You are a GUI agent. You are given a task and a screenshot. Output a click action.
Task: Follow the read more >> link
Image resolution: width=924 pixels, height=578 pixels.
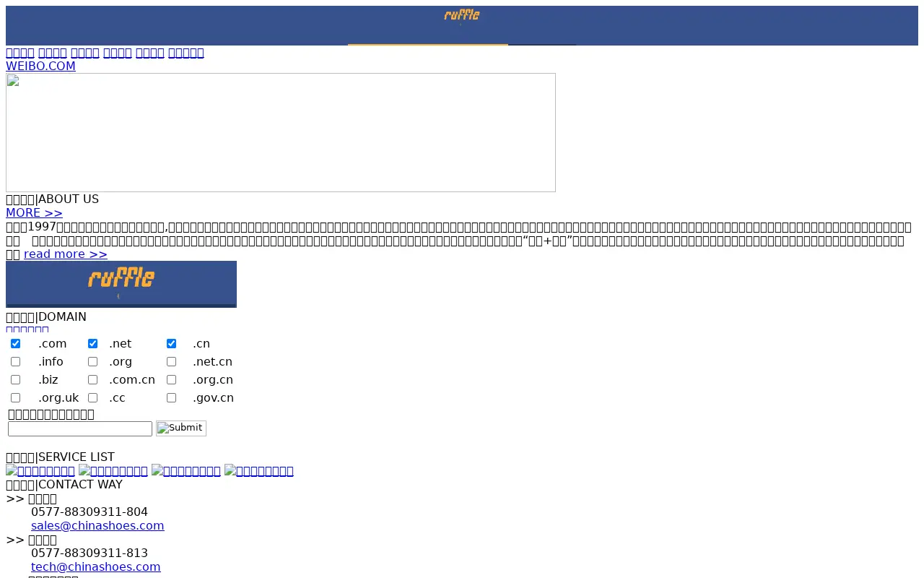point(66,254)
